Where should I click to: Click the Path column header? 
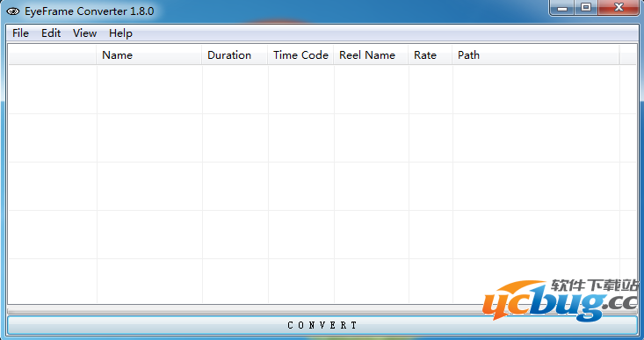(536, 55)
